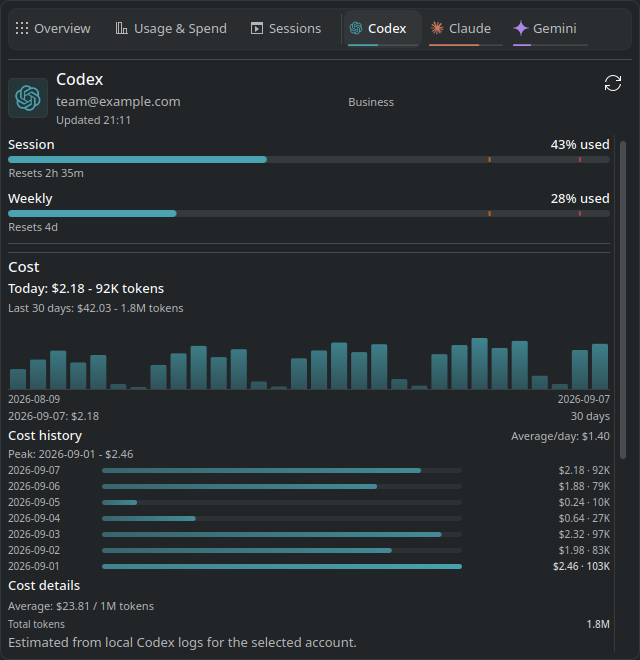Click Resets 2h 35m text

click(46, 173)
